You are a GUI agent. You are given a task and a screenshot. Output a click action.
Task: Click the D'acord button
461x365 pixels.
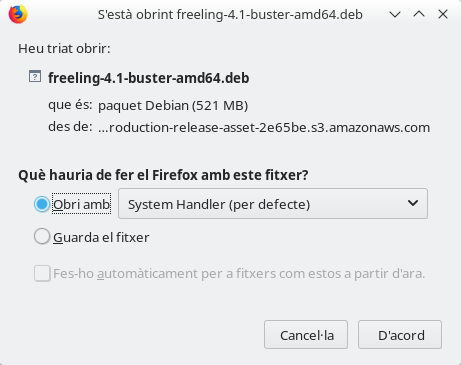pyautogui.click(x=400, y=335)
